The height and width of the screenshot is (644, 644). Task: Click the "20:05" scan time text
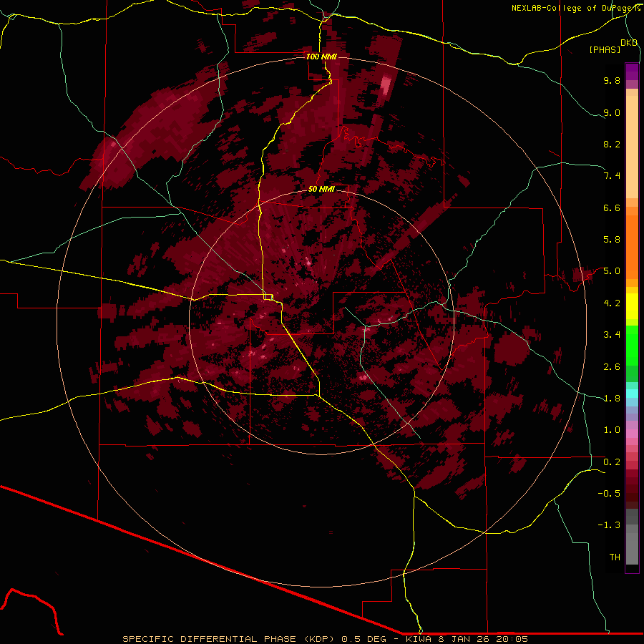(x=512, y=639)
